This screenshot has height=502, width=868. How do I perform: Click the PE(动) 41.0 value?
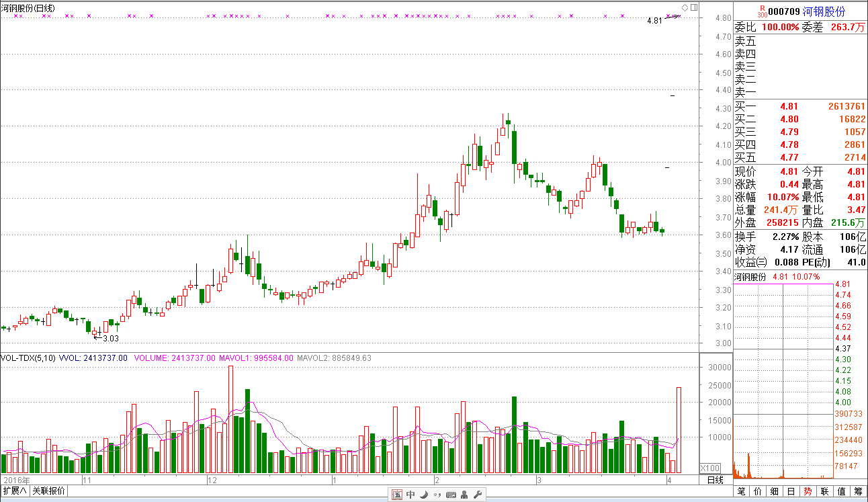click(857, 263)
